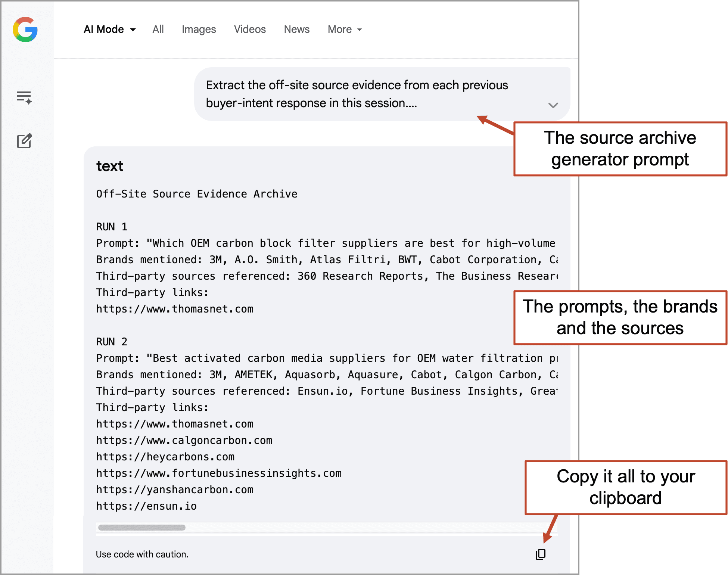Switch to the Videos tab
This screenshot has height=575, width=728.
pos(249,29)
